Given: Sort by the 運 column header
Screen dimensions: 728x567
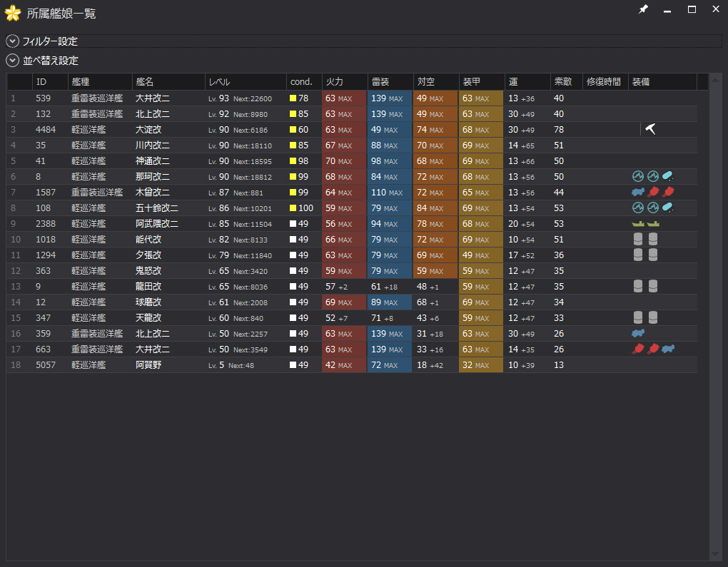Looking at the screenshot, I should 527,82.
